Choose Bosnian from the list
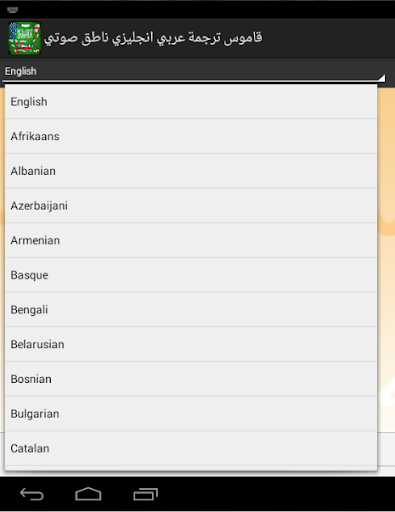Viewport: 395px width, 512px height. tap(191, 379)
